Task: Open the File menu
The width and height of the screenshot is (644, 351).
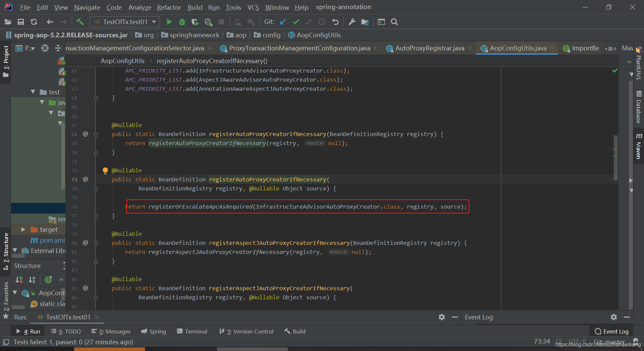Action: pyautogui.click(x=25, y=7)
